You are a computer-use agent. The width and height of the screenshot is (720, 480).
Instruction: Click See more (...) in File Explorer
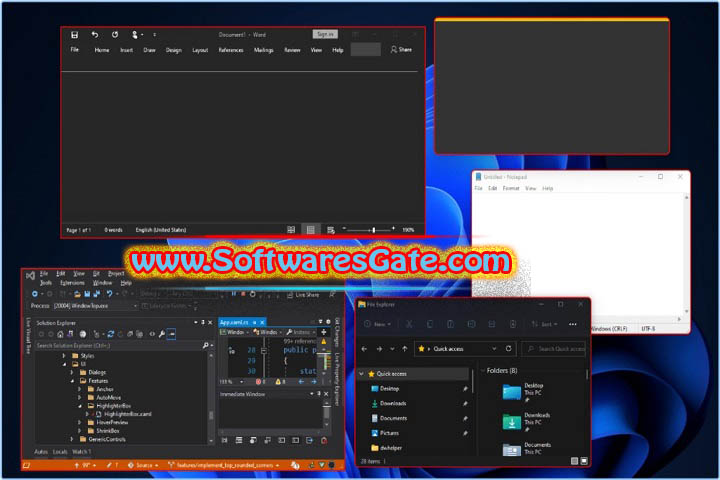573,324
